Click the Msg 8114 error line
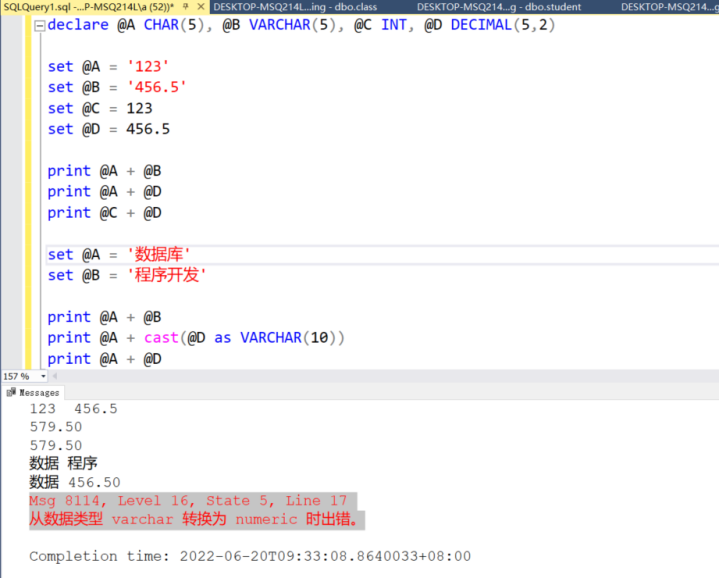The width and height of the screenshot is (720, 578). [188, 500]
